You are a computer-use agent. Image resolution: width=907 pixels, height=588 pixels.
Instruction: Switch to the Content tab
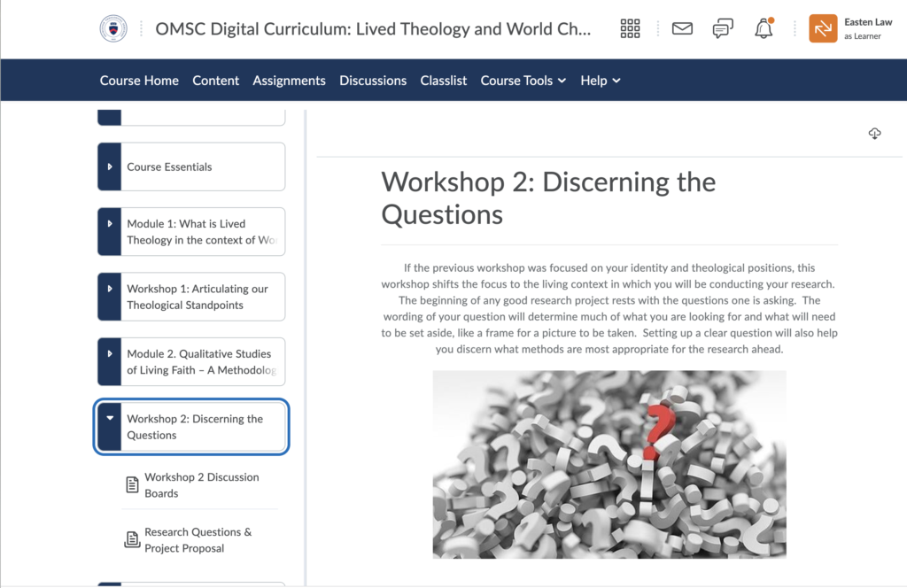[215, 80]
